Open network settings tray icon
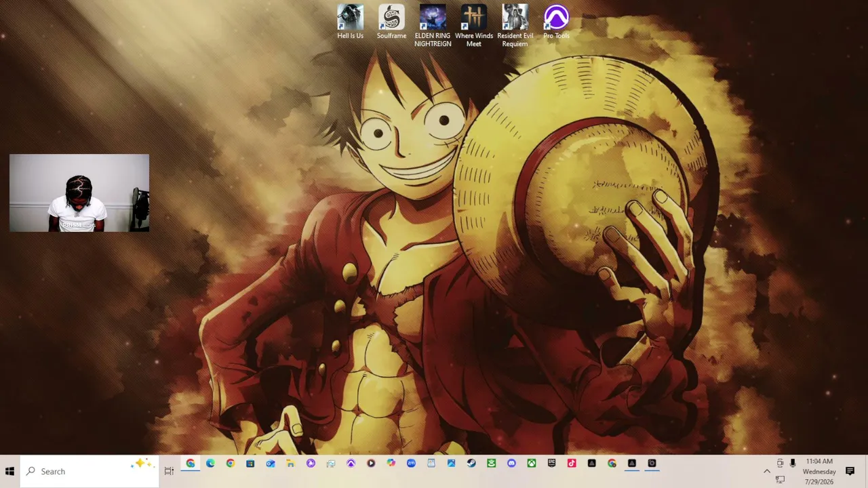 tap(780, 480)
